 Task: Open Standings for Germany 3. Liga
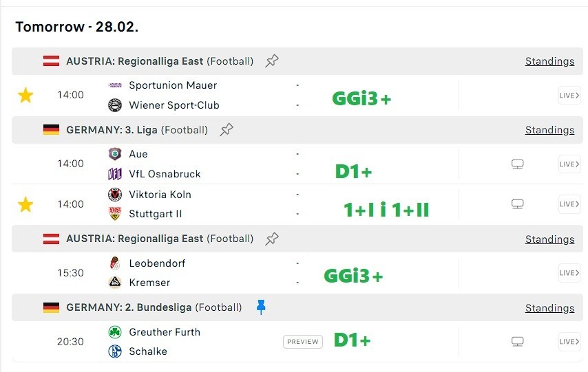point(549,130)
